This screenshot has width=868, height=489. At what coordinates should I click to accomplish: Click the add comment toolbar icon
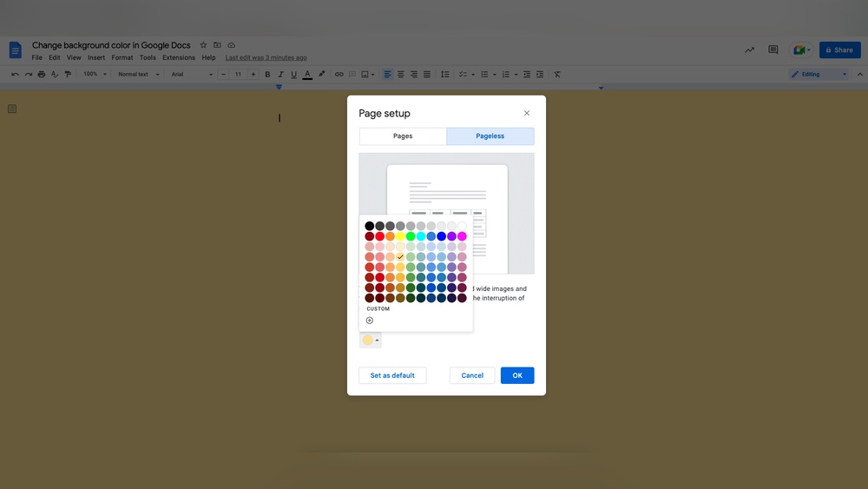tap(352, 74)
